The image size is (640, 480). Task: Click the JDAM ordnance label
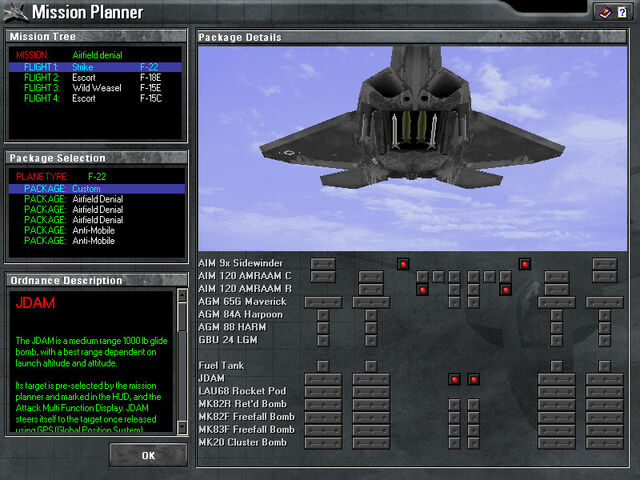click(211, 378)
